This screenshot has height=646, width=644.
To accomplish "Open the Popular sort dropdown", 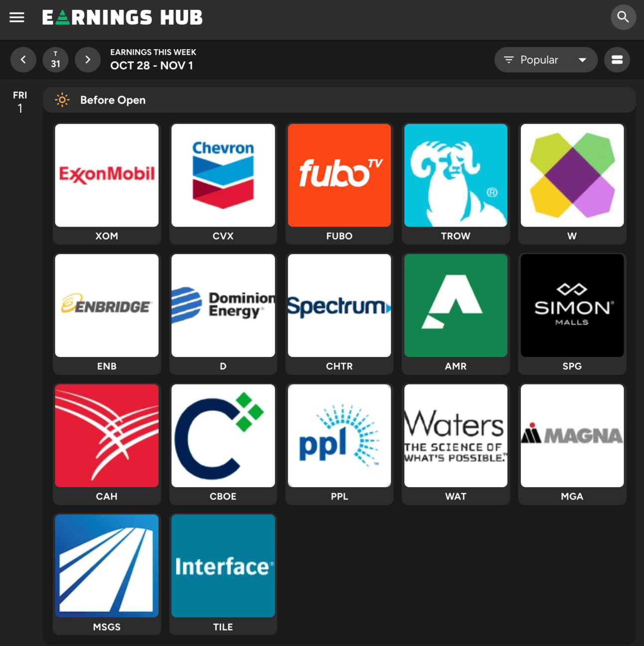I will (x=546, y=60).
